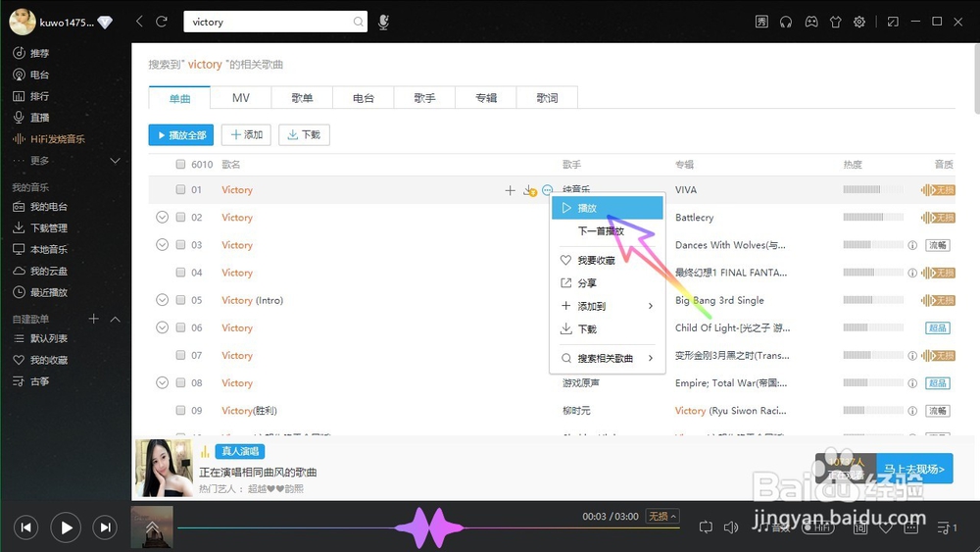Open 搜索相关歌曲 submenu in context menu
The height and width of the screenshot is (552, 980).
607,358
